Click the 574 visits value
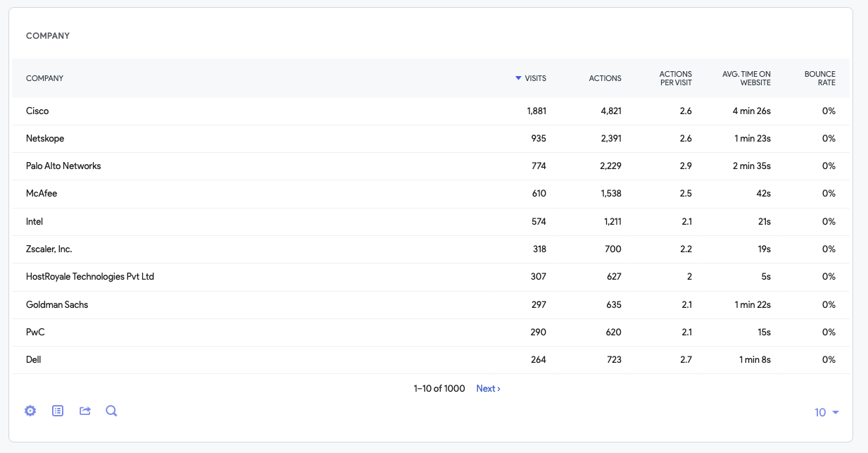Image resolution: width=868 pixels, height=453 pixels. 539,222
